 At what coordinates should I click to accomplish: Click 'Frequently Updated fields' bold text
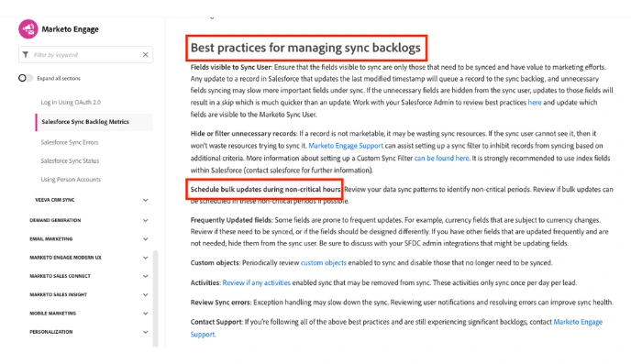[x=232, y=220]
